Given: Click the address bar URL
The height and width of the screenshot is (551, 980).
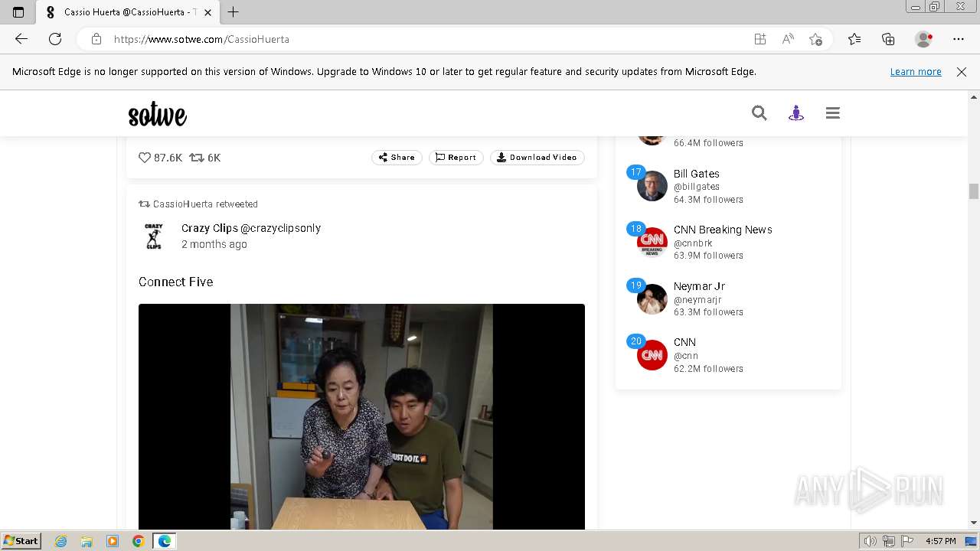Looking at the screenshot, I should point(201,39).
